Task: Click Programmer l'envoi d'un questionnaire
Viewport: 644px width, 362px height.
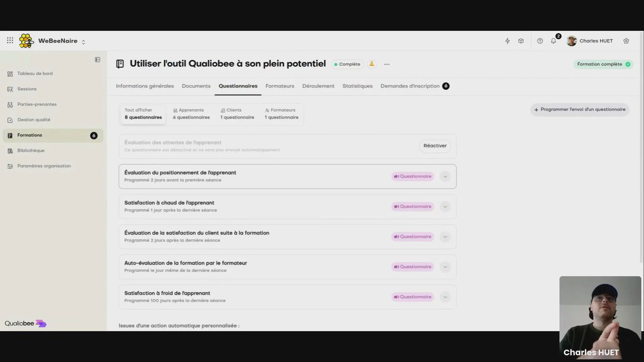Action: [x=580, y=110]
